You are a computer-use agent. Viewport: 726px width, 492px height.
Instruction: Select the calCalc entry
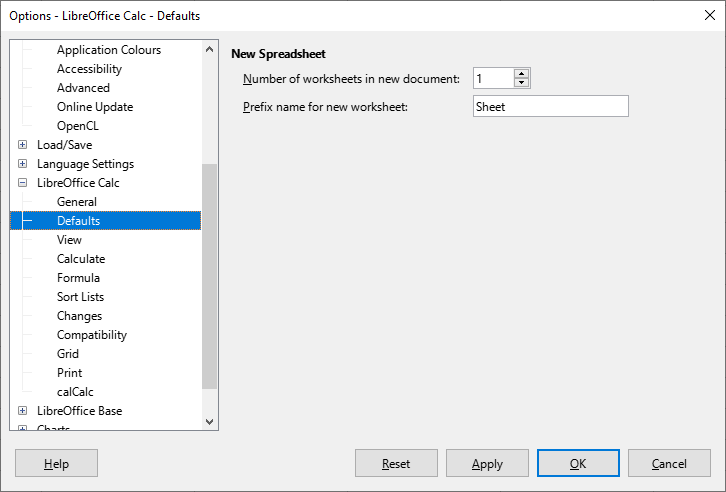75,392
